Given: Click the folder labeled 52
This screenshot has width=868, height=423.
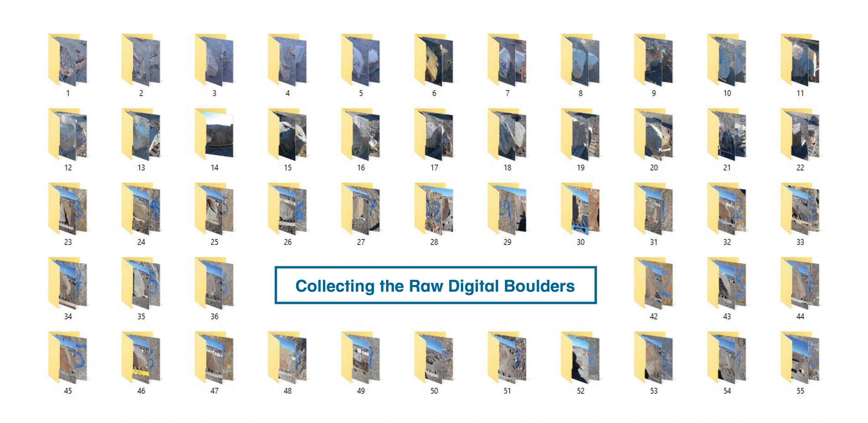Looking at the screenshot, I should pyautogui.click(x=580, y=358).
